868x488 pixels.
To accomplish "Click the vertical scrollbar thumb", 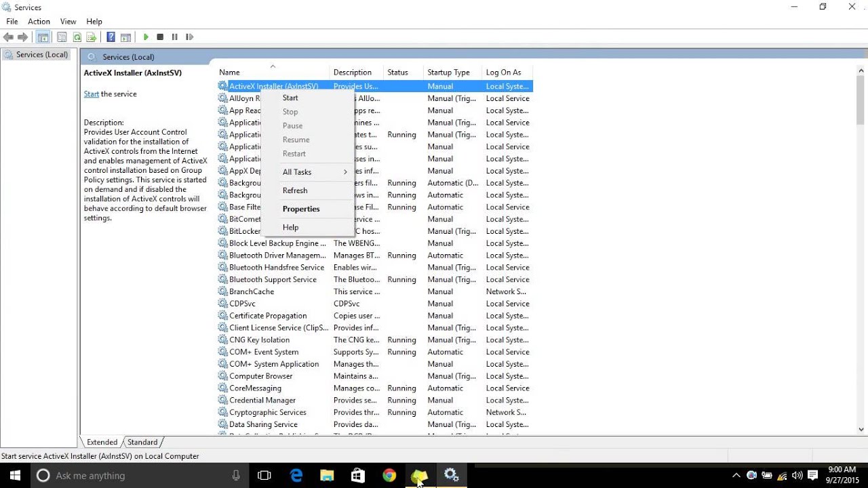I will 861,100.
